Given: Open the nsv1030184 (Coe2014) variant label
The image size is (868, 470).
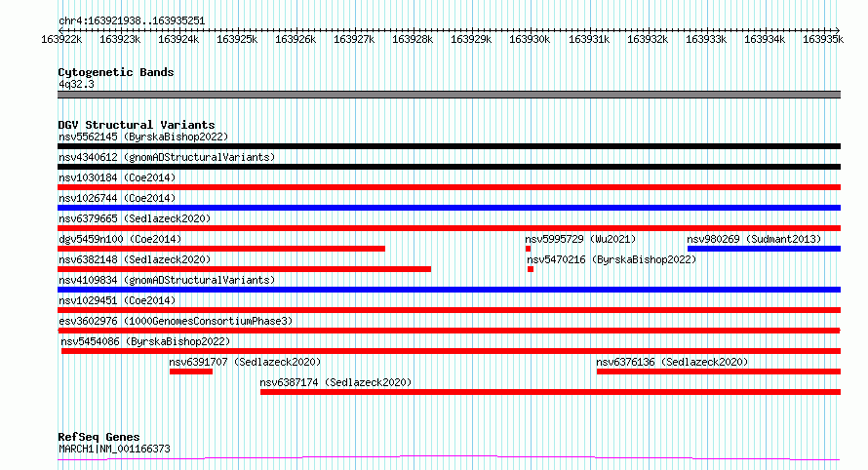Looking at the screenshot, I should (117, 177).
